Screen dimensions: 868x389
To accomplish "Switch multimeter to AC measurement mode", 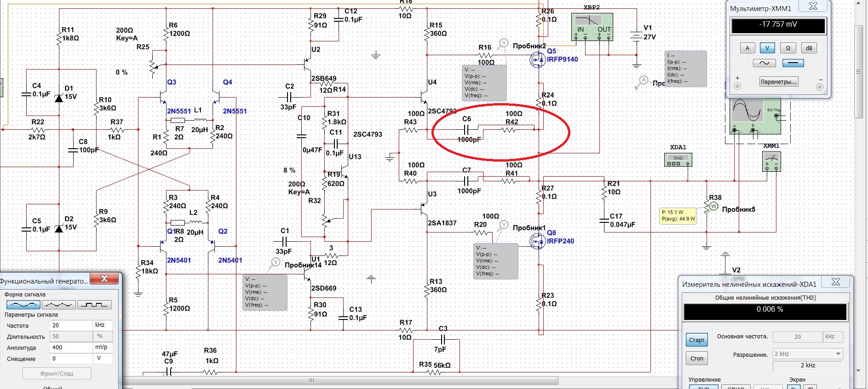I will pos(765,63).
